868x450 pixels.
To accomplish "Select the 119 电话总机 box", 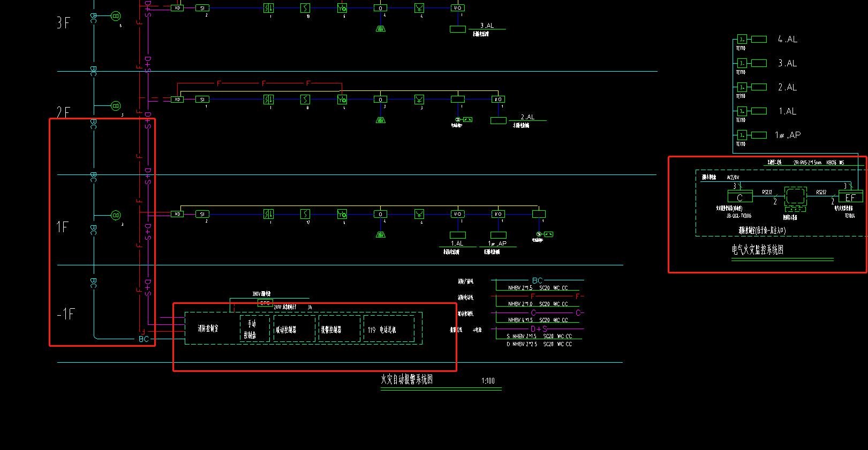I will [x=389, y=329].
